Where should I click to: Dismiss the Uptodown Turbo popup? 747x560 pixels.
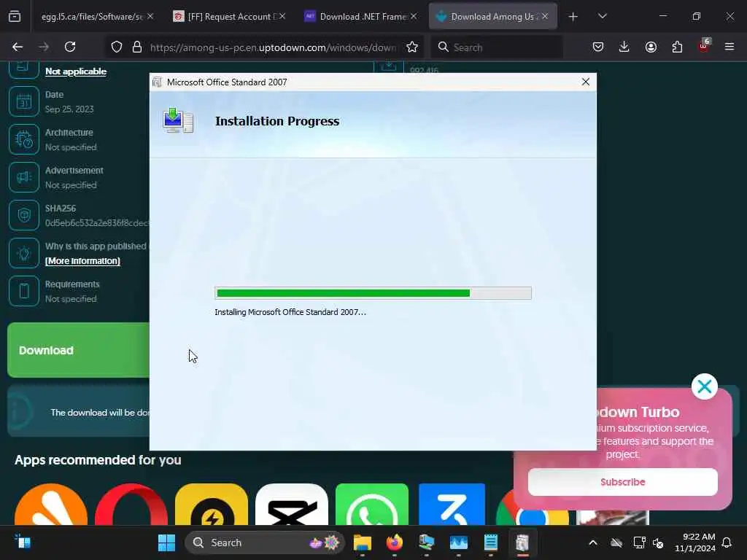tap(704, 386)
